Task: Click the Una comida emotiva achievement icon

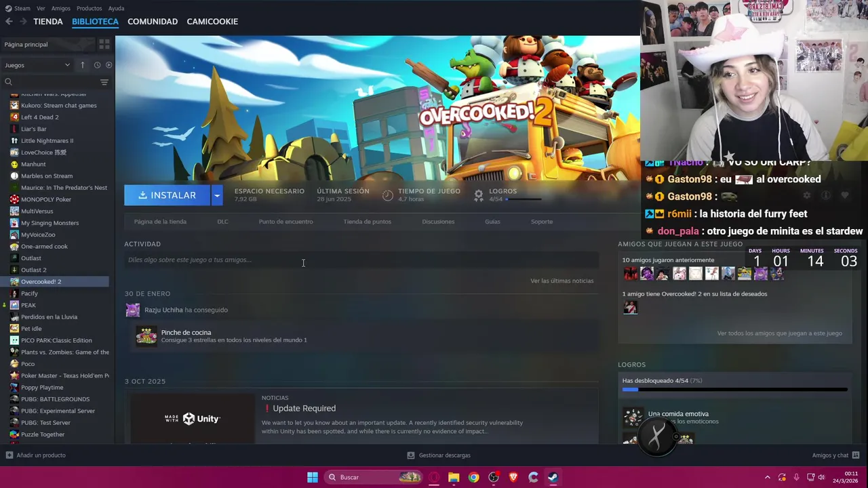Action: [633, 417]
